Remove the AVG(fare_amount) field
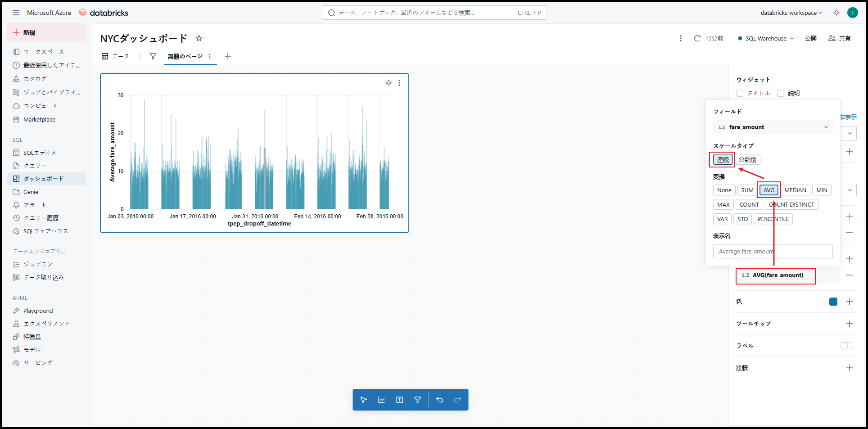Image resolution: width=868 pixels, height=429 pixels. point(850,275)
